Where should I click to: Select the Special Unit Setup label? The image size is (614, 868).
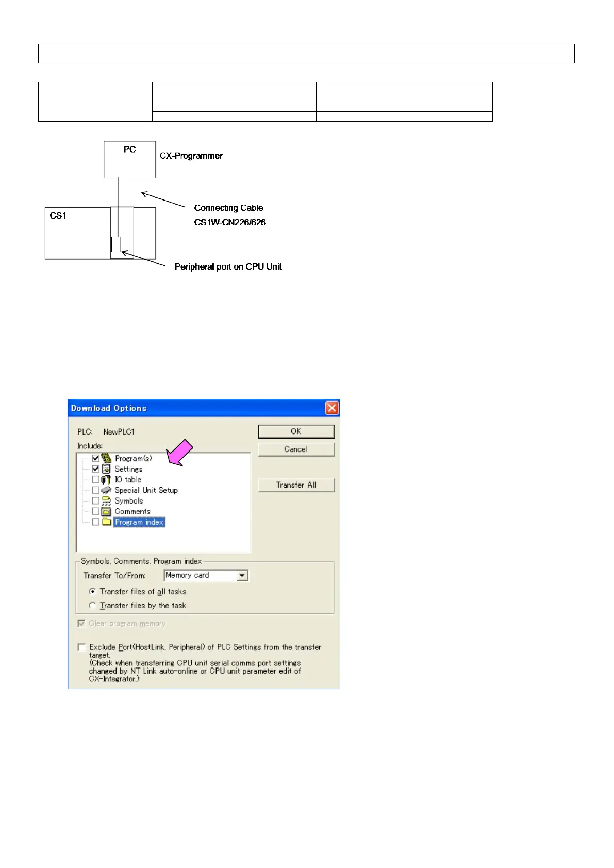pos(146,490)
